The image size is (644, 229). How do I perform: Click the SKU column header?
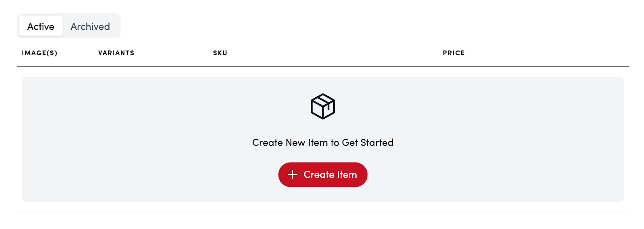220,53
